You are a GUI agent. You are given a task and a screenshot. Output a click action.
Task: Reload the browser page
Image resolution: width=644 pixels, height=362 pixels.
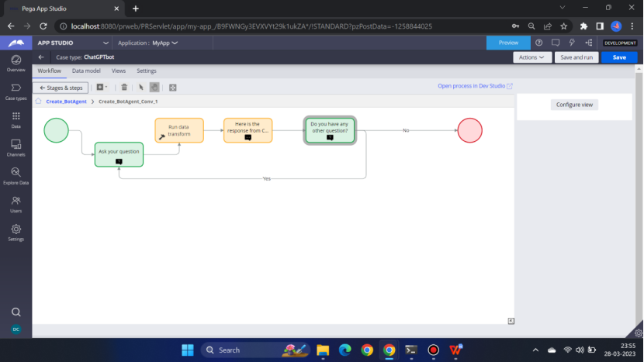(43, 26)
